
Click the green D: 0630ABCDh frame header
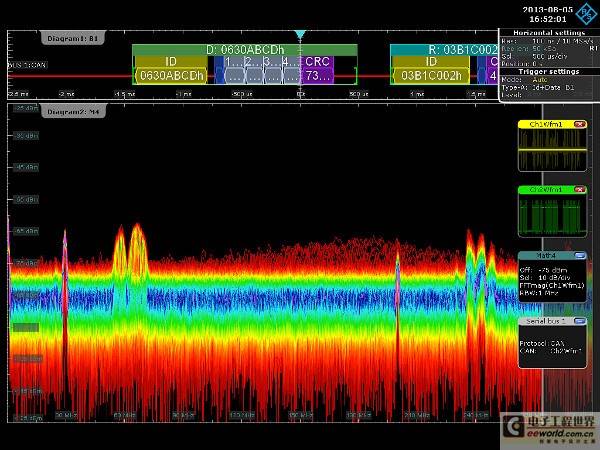(245, 50)
